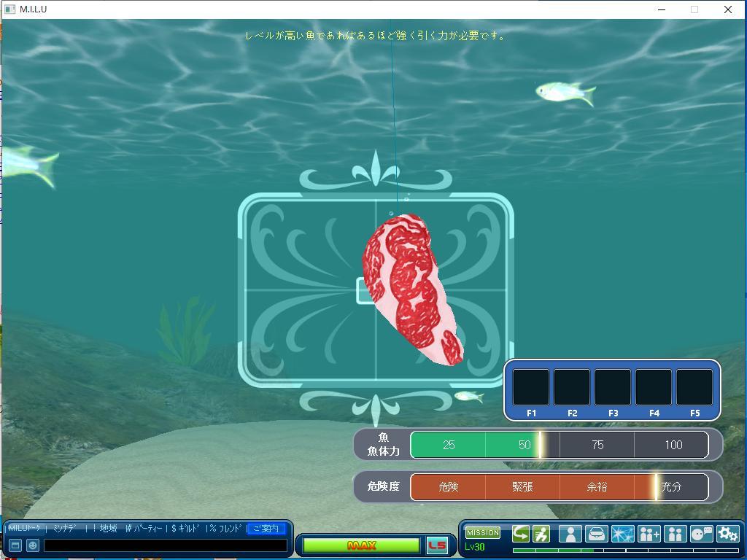The width and height of the screenshot is (747, 560).
Task: Switch to the 地域 chat tab
Action: tap(108, 528)
